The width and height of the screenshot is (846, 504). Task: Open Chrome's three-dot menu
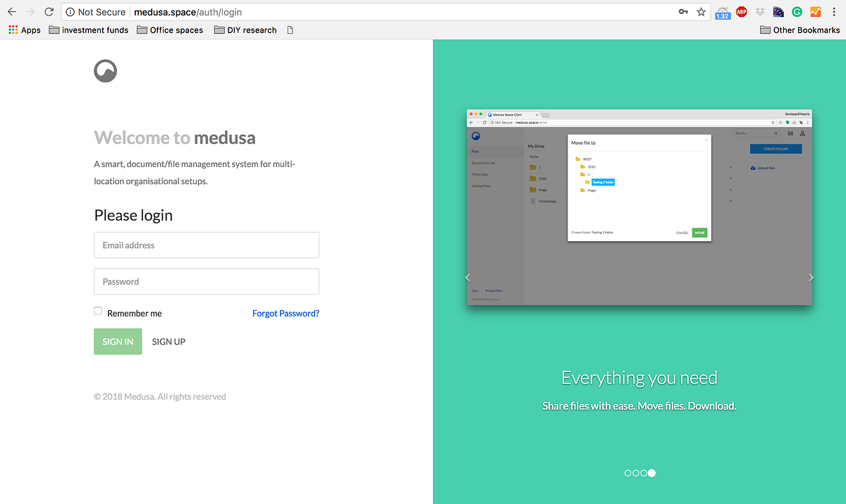click(x=834, y=11)
